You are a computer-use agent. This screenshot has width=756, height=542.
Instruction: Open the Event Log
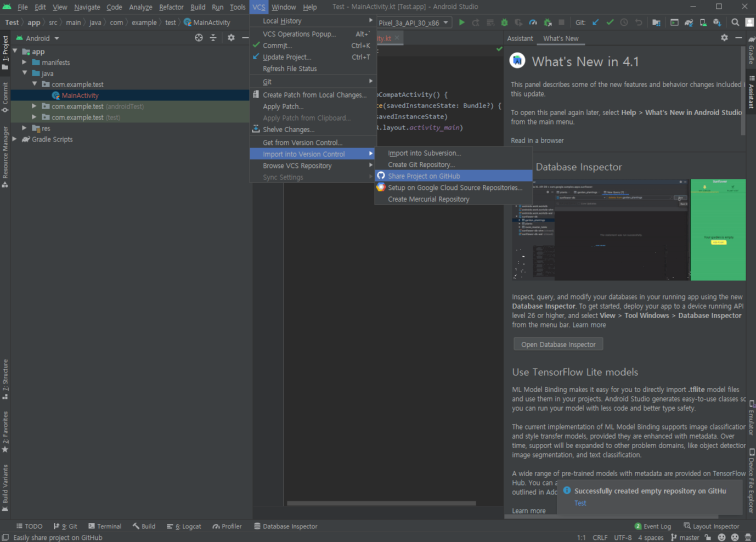point(652,526)
